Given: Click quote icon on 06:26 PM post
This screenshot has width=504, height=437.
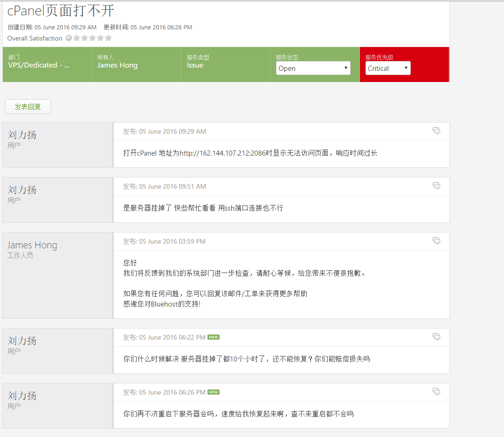Looking at the screenshot, I should click(436, 391).
